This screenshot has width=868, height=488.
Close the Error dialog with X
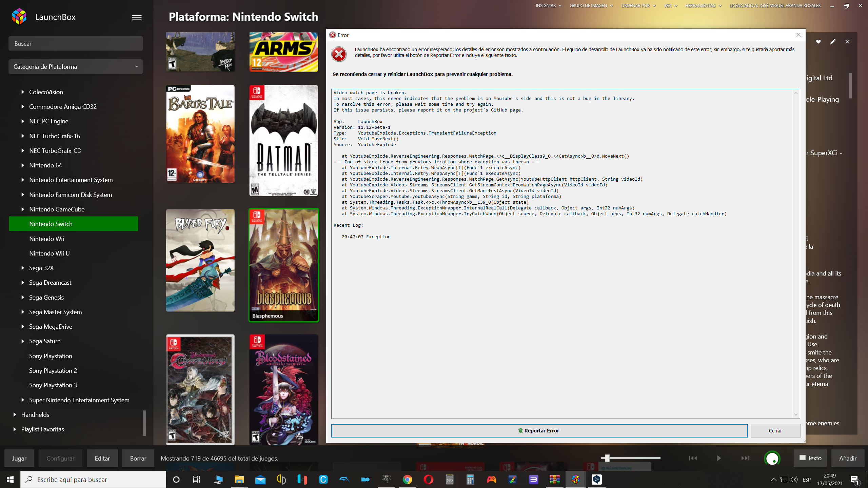(x=798, y=35)
